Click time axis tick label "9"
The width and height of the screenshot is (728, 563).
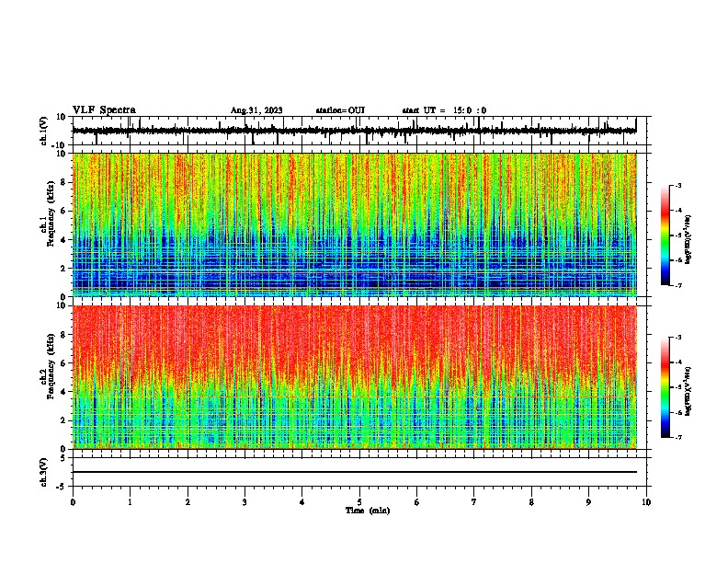point(588,502)
